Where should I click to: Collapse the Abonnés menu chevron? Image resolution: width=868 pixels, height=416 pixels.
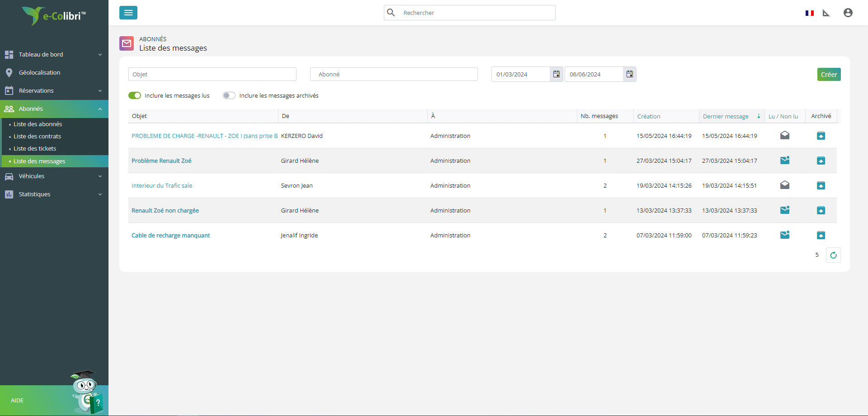[100, 109]
